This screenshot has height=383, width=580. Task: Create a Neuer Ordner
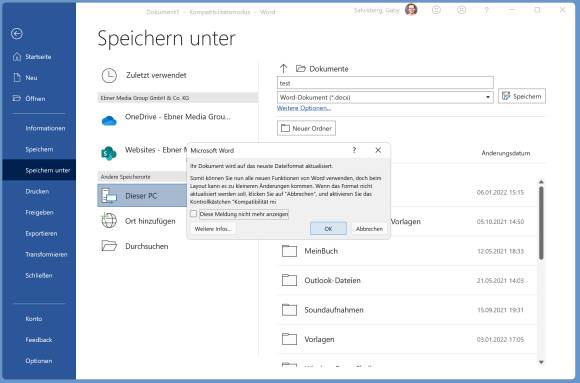click(306, 128)
